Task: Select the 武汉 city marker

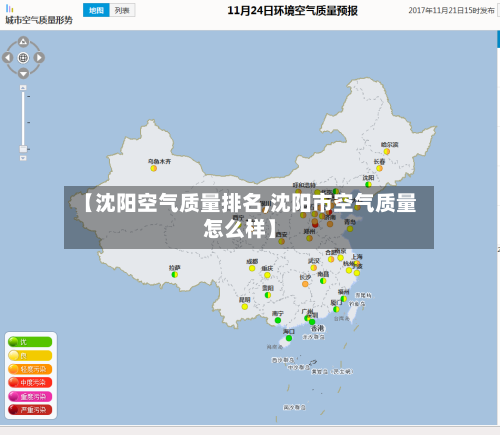Action: [x=314, y=268]
